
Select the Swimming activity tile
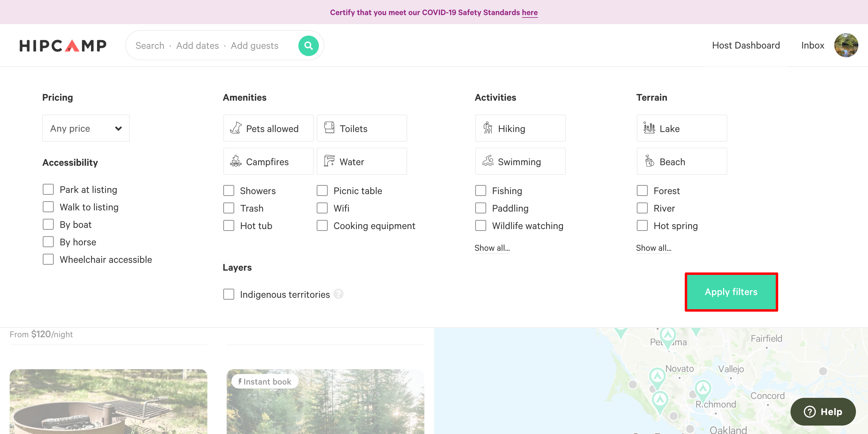(520, 162)
